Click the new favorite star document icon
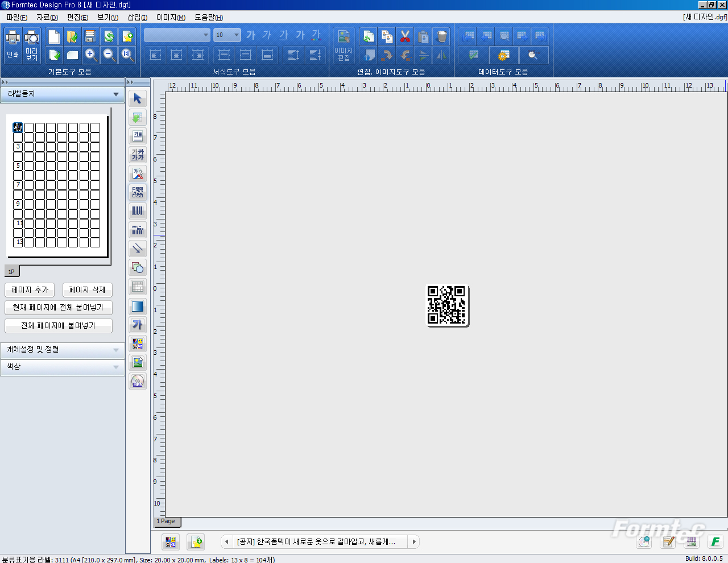This screenshot has width=728, height=563. coord(127,37)
